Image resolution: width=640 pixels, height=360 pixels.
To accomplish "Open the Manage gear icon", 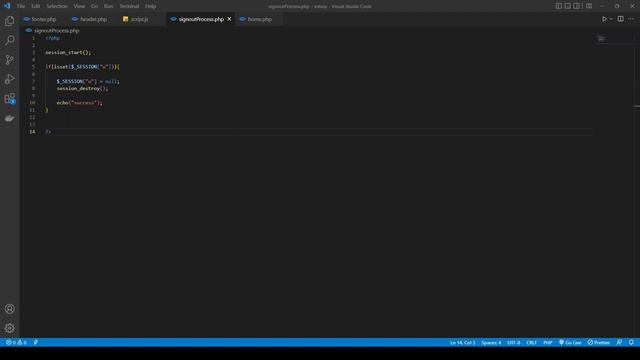I will coord(9,328).
